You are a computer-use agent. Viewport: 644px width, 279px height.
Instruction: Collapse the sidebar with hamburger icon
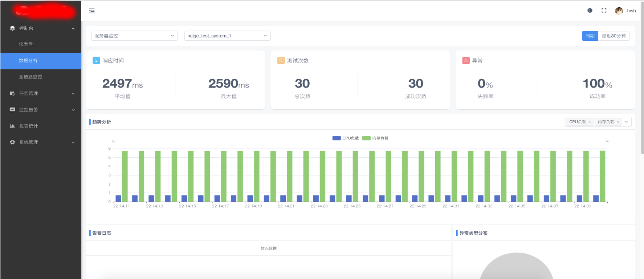pyautogui.click(x=91, y=11)
